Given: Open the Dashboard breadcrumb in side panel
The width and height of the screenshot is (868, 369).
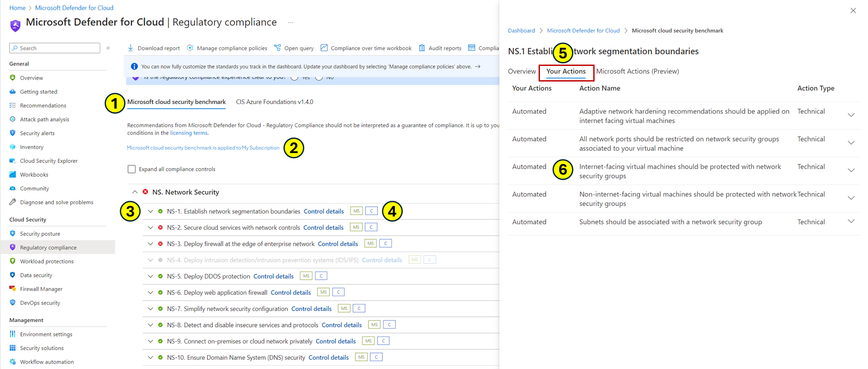Looking at the screenshot, I should pyautogui.click(x=521, y=30).
